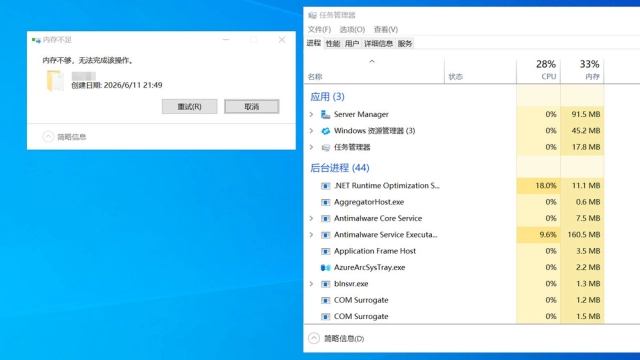Click the 45.2 MB memory value
Image resolution: width=640 pixels, height=360 pixels.
(x=586, y=131)
